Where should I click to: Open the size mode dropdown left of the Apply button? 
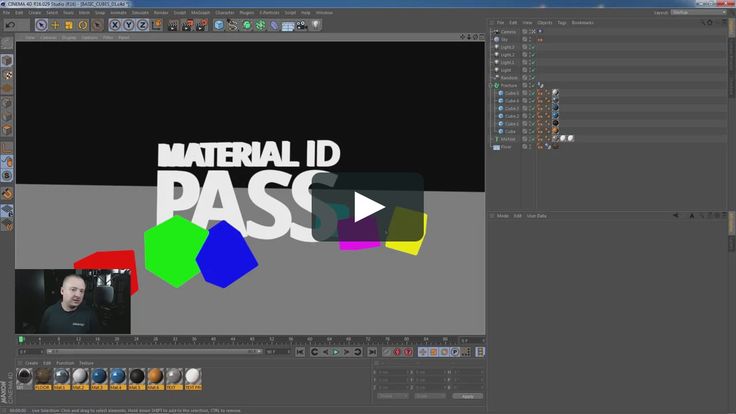[x=430, y=396]
